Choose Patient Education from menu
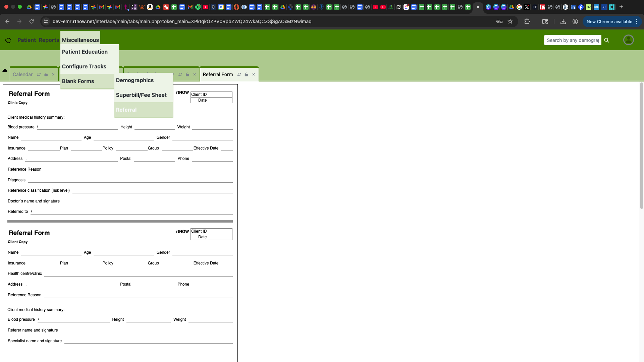Screen dimensions: 644x362 [85, 52]
